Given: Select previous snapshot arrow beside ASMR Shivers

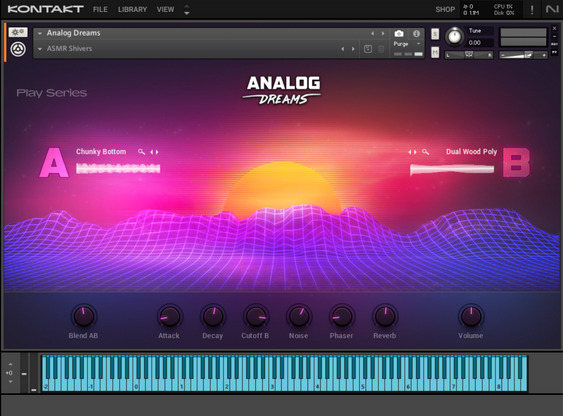Looking at the screenshot, I should (x=343, y=49).
